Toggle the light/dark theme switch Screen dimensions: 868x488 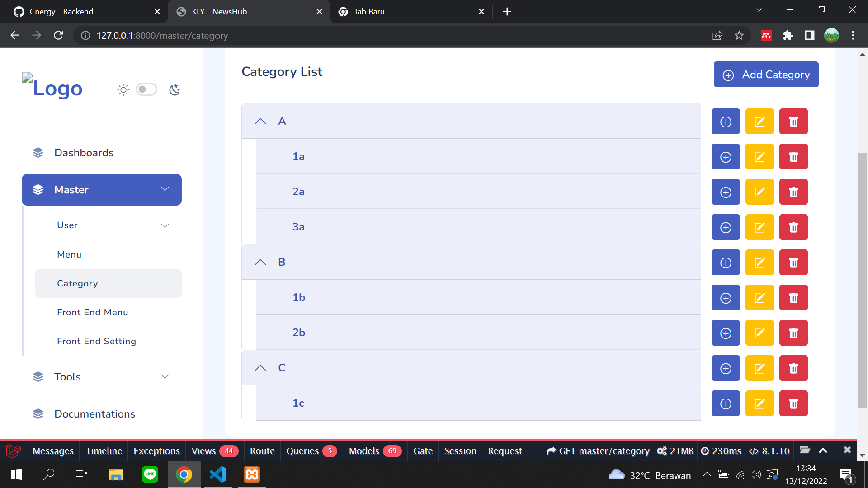(x=146, y=89)
